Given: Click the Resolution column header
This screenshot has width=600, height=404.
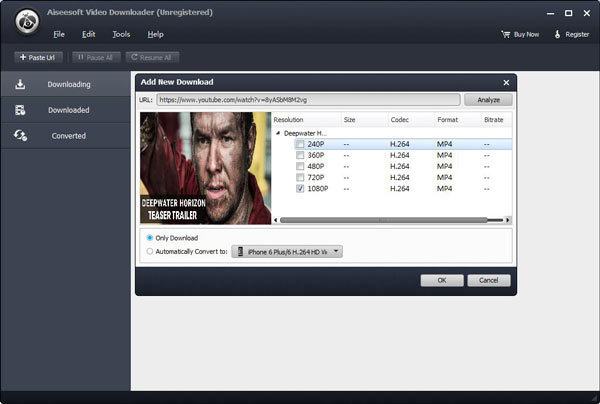Looking at the screenshot, I should 306,120.
